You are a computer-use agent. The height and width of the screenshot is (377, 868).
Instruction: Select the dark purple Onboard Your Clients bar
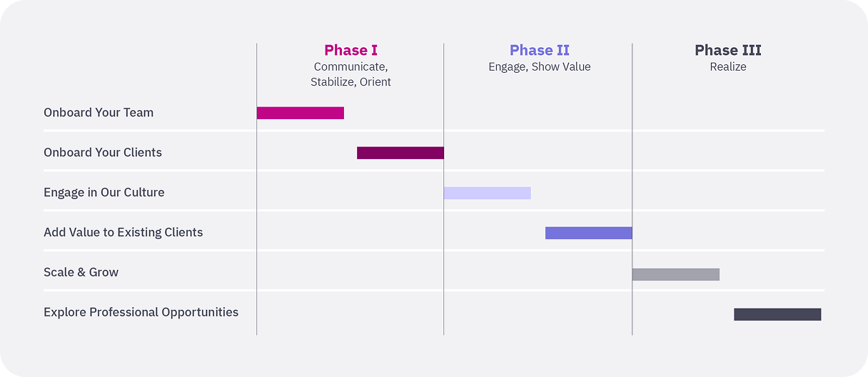point(400,153)
